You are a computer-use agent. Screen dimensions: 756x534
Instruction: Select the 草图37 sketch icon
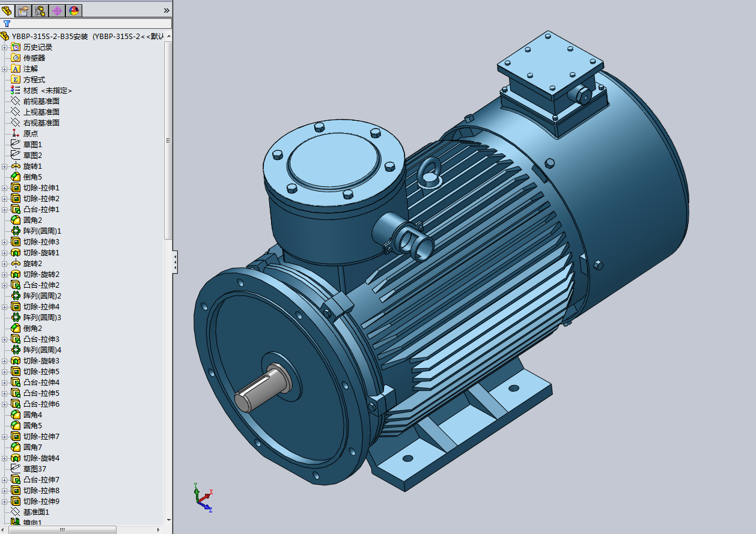16,469
